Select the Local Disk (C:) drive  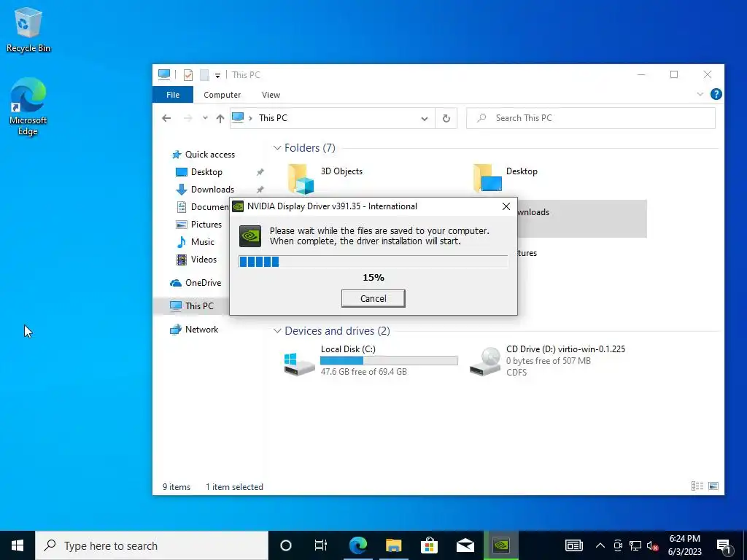pyautogui.click(x=371, y=360)
